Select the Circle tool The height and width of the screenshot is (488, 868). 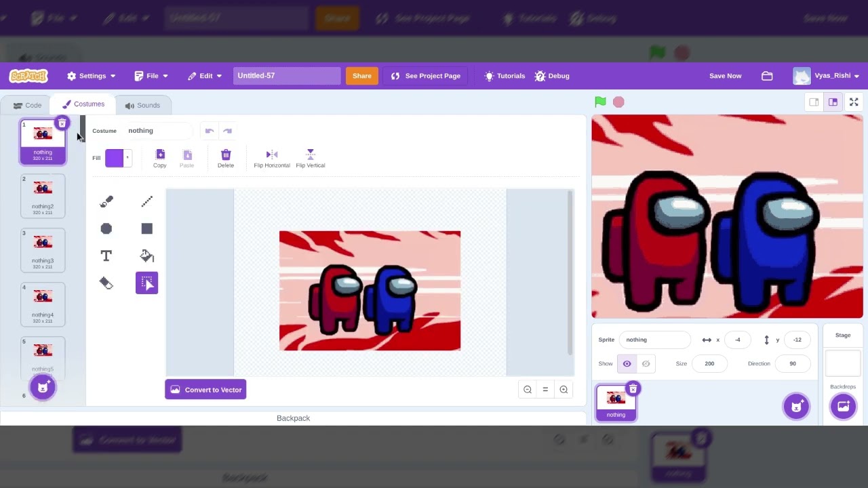[106, 228]
